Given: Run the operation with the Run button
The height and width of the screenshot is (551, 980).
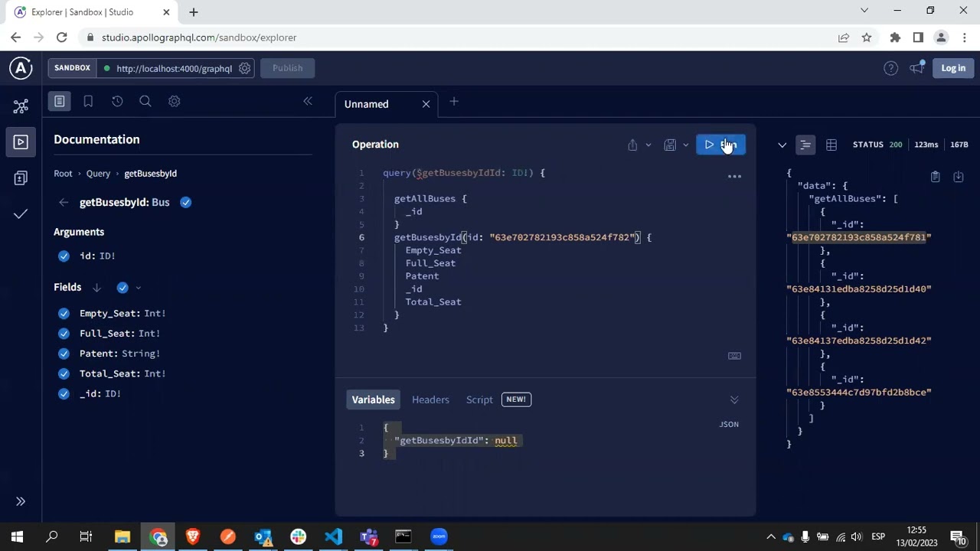Looking at the screenshot, I should click(720, 145).
